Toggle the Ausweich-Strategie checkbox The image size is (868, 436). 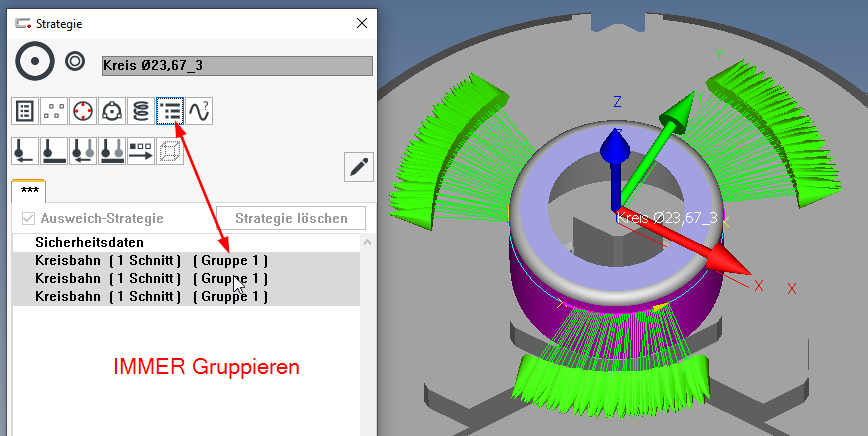(29, 218)
